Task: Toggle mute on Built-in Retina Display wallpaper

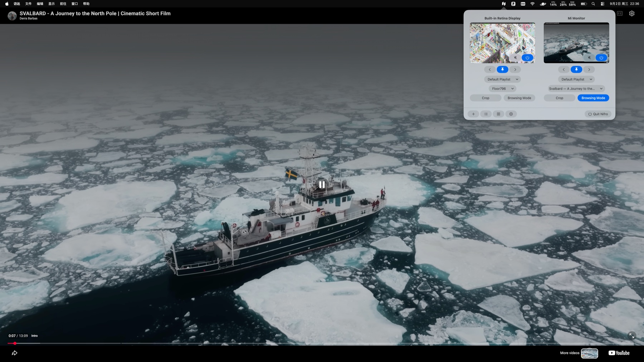Action: point(515,58)
